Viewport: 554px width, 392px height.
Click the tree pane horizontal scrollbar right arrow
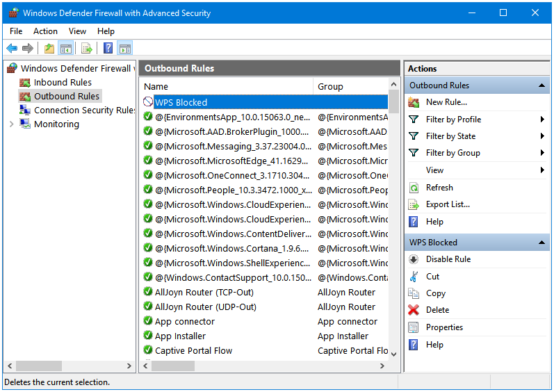click(x=129, y=366)
